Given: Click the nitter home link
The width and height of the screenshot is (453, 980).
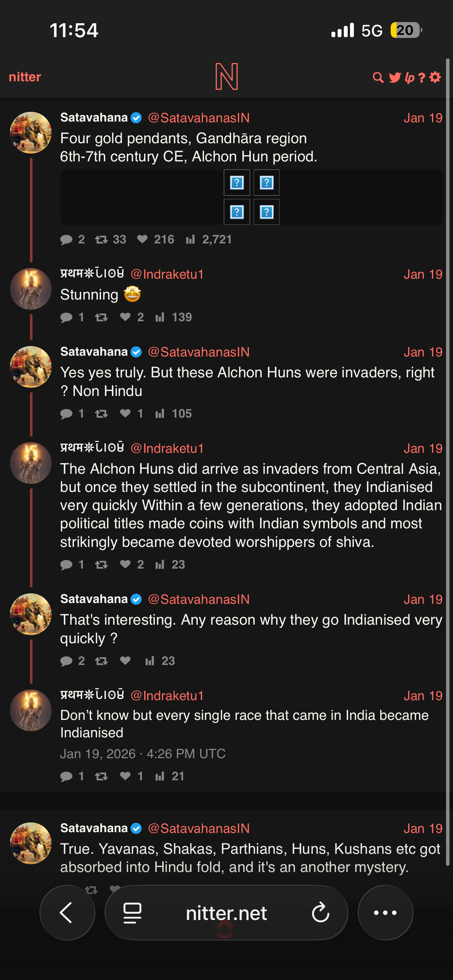Looking at the screenshot, I should (x=25, y=77).
